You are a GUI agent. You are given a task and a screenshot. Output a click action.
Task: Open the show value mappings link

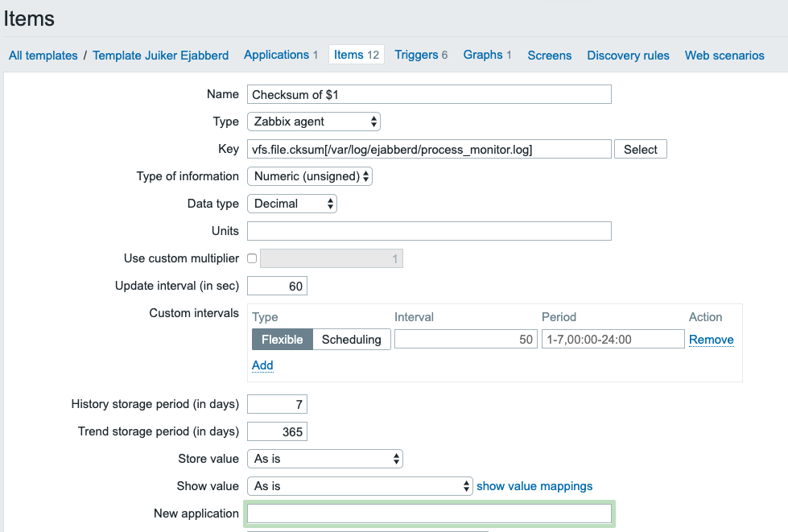click(x=534, y=486)
